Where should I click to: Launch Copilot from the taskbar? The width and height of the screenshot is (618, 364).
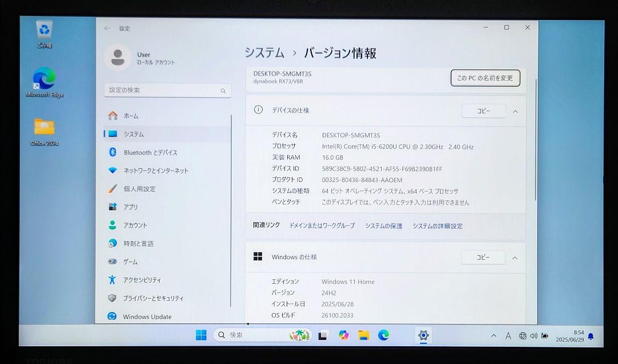click(344, 335)
